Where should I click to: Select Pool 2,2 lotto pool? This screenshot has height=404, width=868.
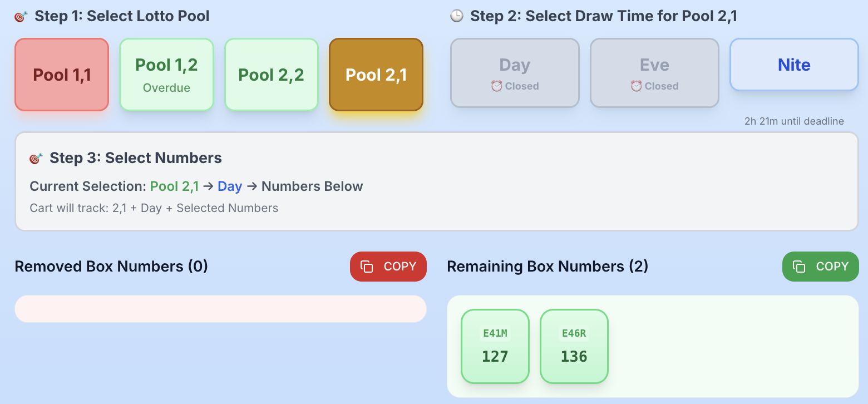(272, 75)
